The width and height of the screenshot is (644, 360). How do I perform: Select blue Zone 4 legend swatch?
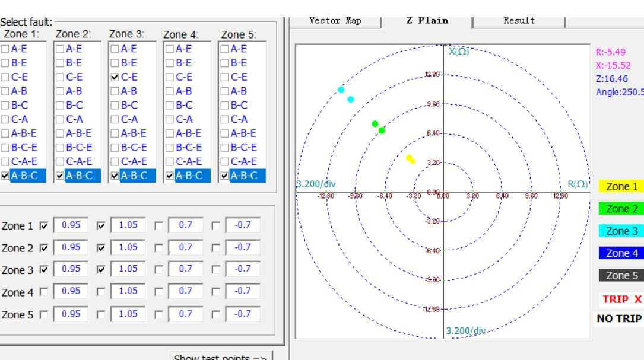(x=621, y=253)
